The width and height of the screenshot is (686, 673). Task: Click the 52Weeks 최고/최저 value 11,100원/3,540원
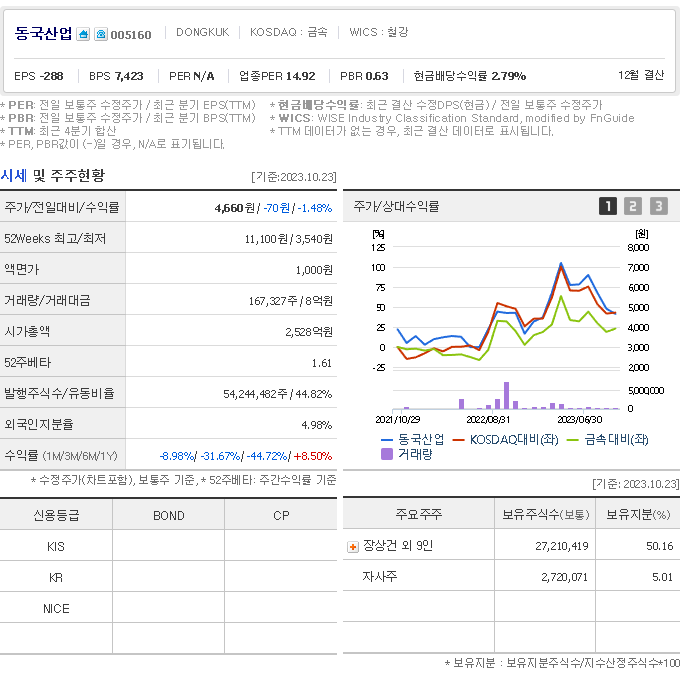pos(289,239)
